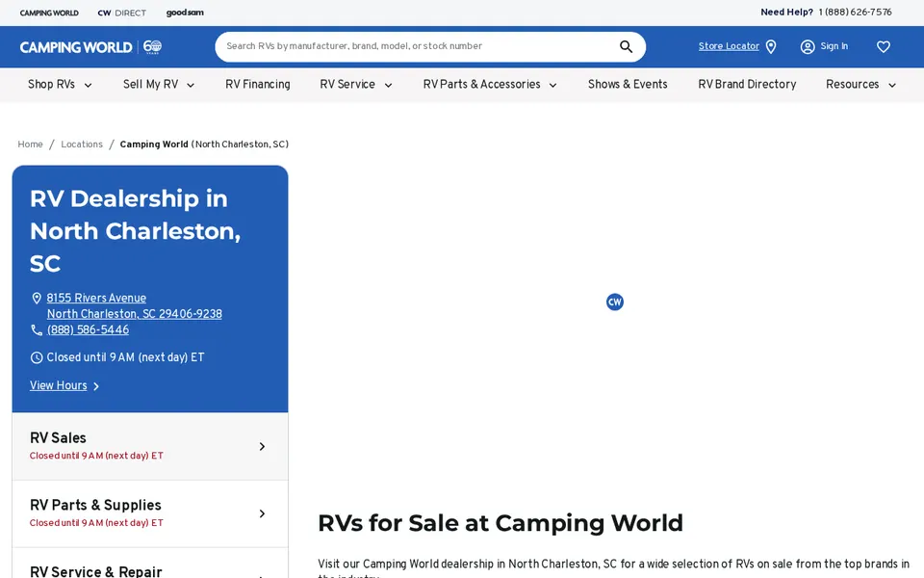Expand the RV Service dropdown arrow
Viewport: 924px width, 578px height.
coord(388,86)
